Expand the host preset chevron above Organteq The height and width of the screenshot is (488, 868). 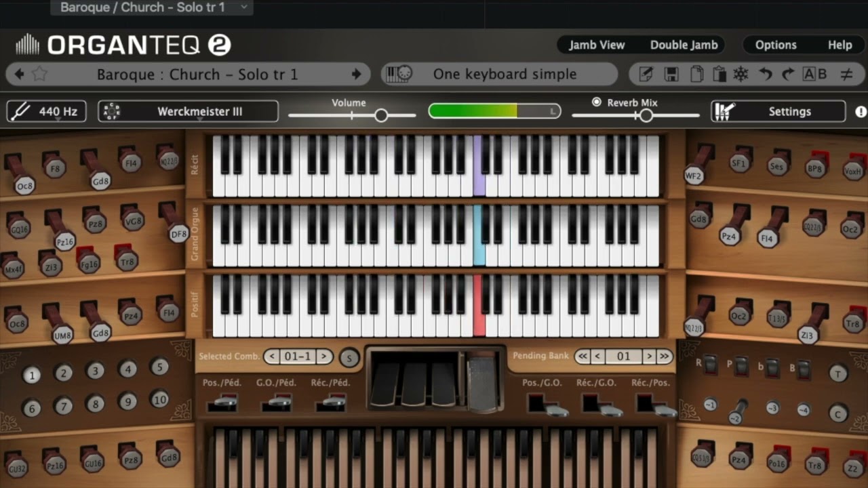click(244, 7)
